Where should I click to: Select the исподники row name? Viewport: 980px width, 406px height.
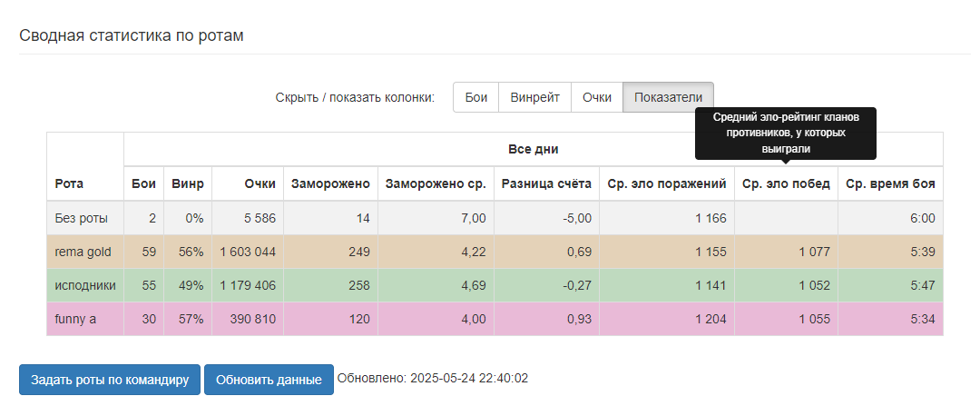[x=85, y=285]
